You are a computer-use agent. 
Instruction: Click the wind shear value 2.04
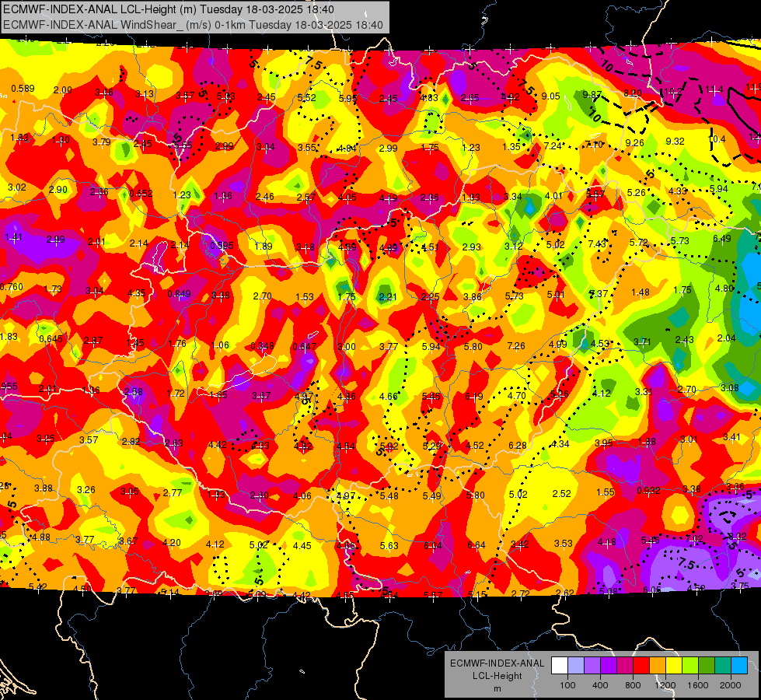pos(727,338)
